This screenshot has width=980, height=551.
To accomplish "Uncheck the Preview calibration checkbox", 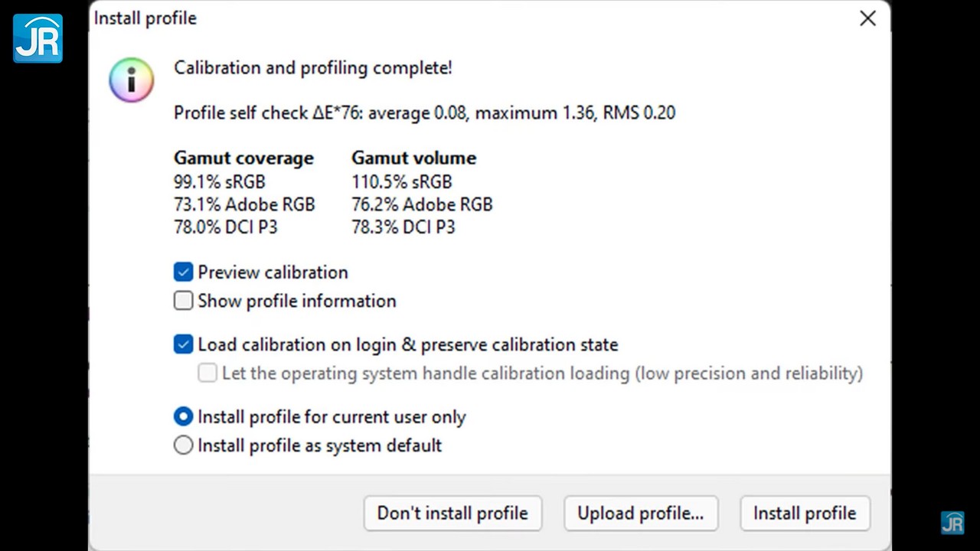I will (x=183, y=272).
